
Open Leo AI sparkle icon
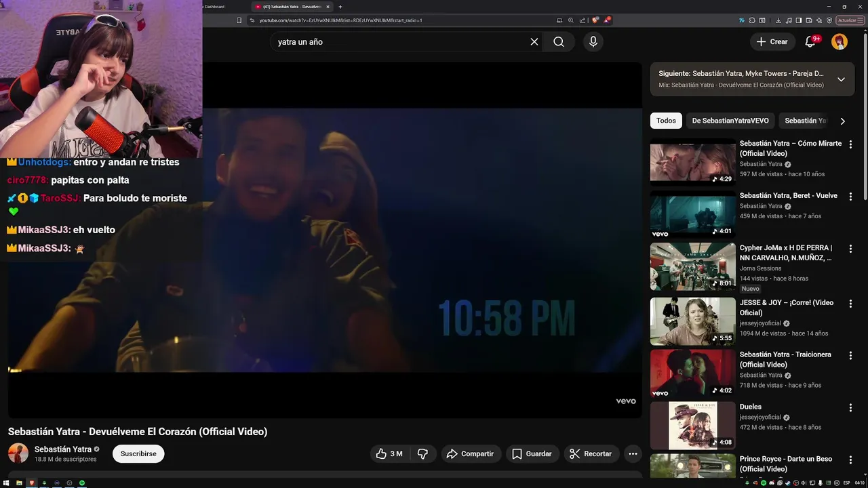819,20
